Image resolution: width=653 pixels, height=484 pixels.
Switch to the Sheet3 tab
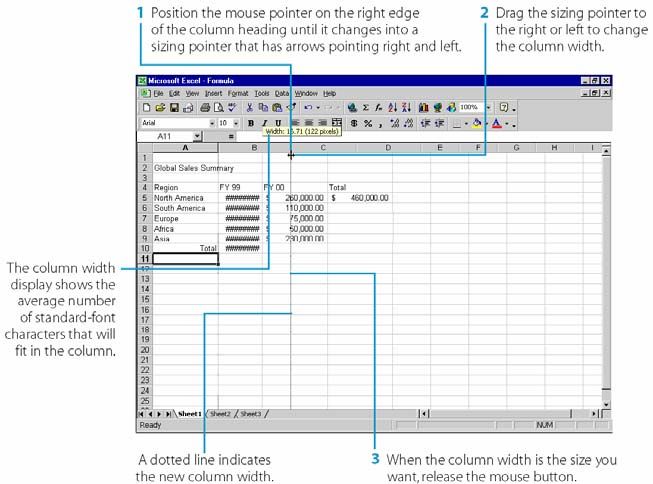coord(251,414)
